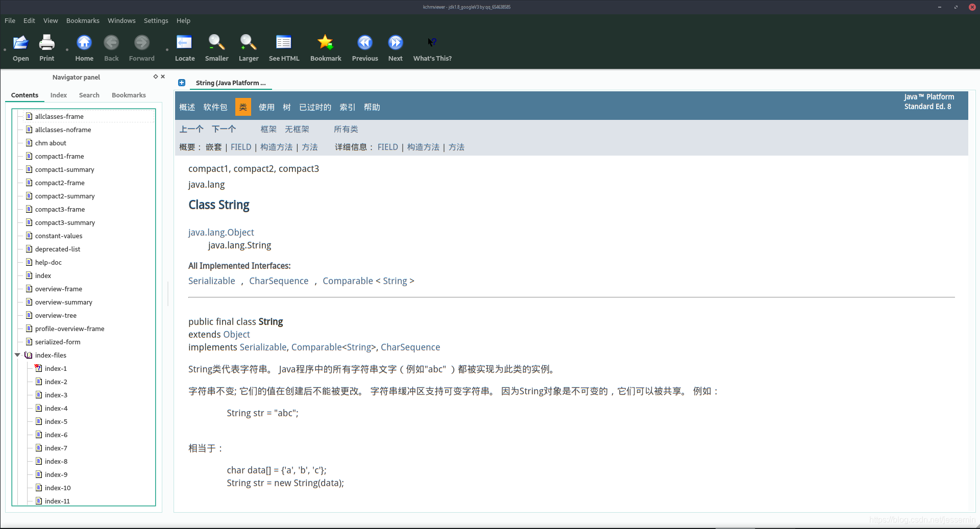980x529 pixels.
Task: Select index-1 under index-files
Action: pyautogui.click(x=56, y=368)
